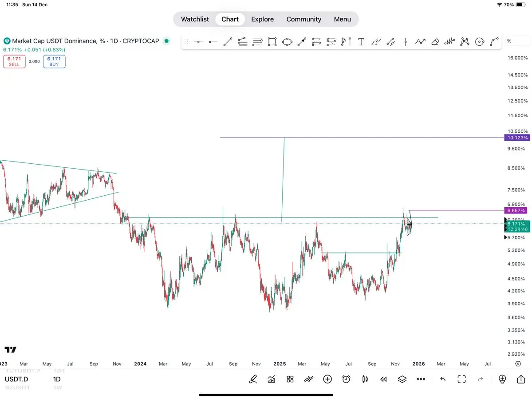
Task: Select the Fib retracement tool
Action: pos(243,42)
